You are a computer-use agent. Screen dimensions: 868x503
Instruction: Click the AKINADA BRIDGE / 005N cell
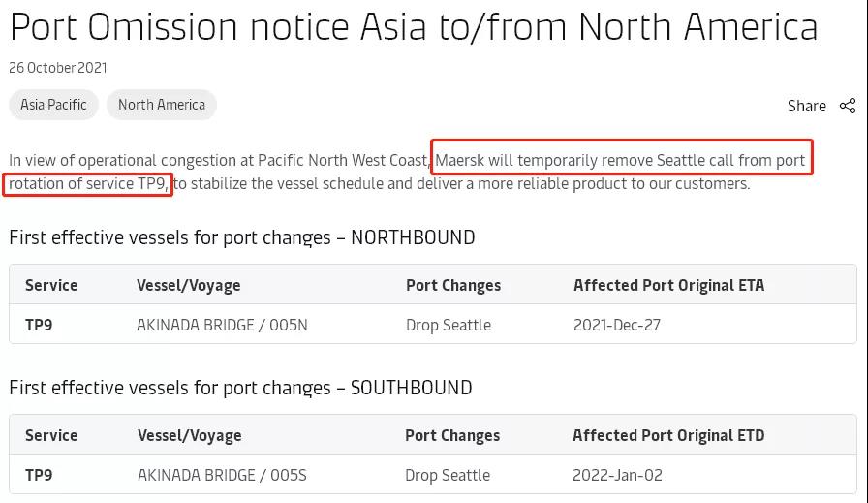pos(222,325)
